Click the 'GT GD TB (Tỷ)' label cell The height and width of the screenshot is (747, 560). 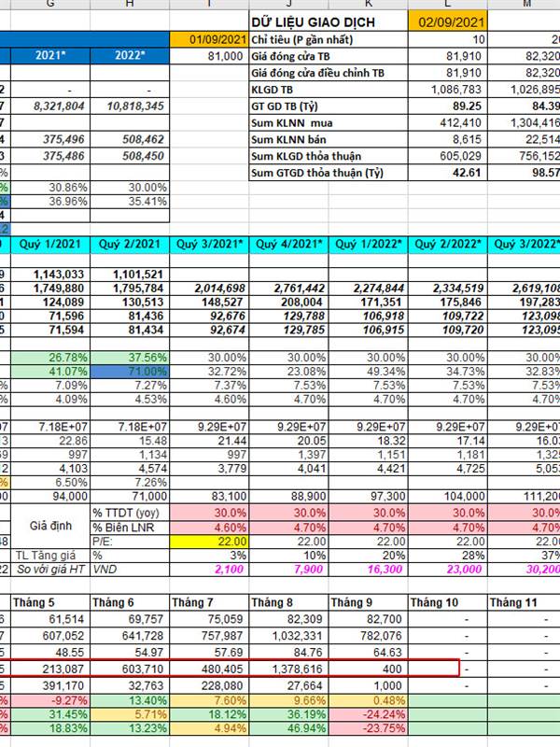click(x=329, y=106)
